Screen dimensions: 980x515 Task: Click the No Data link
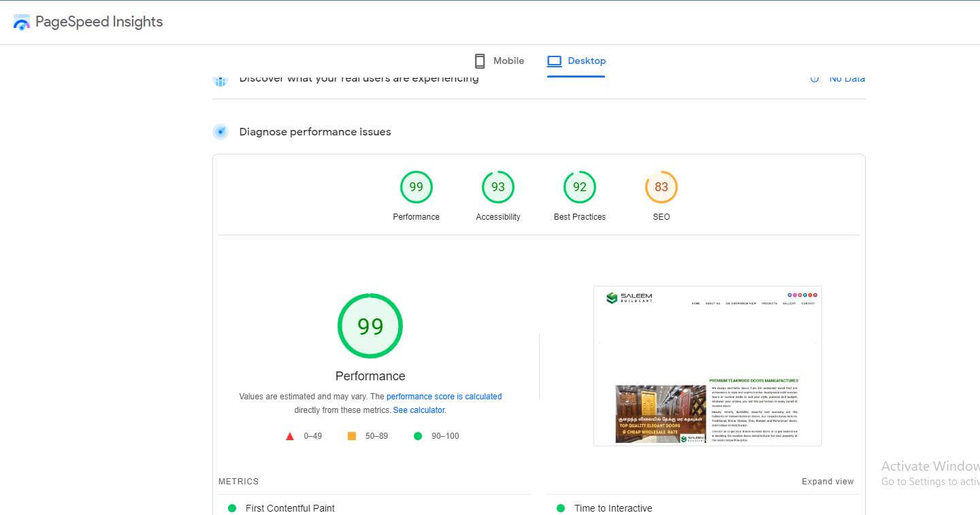tap(847, 79)
